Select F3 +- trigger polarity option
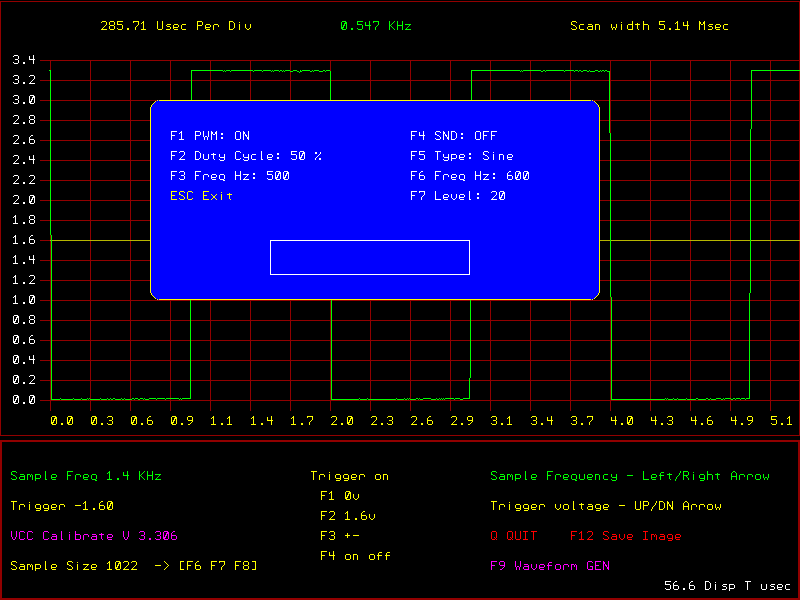The height and width of the screenshot is (600, 800). 339,536
